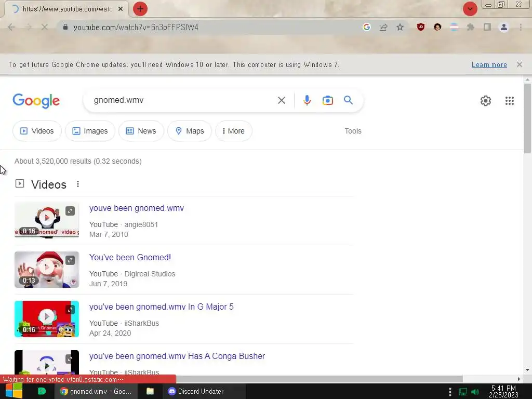Switch to Videos results tab
532x399 pixels.
pos(37,131)
